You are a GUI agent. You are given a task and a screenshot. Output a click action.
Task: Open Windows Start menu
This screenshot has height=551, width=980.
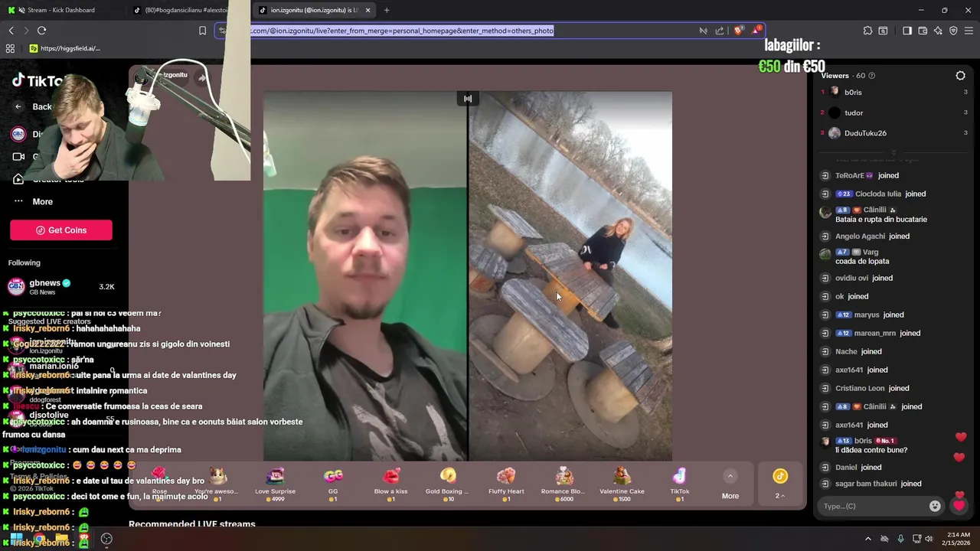click(x=16, y=539)
